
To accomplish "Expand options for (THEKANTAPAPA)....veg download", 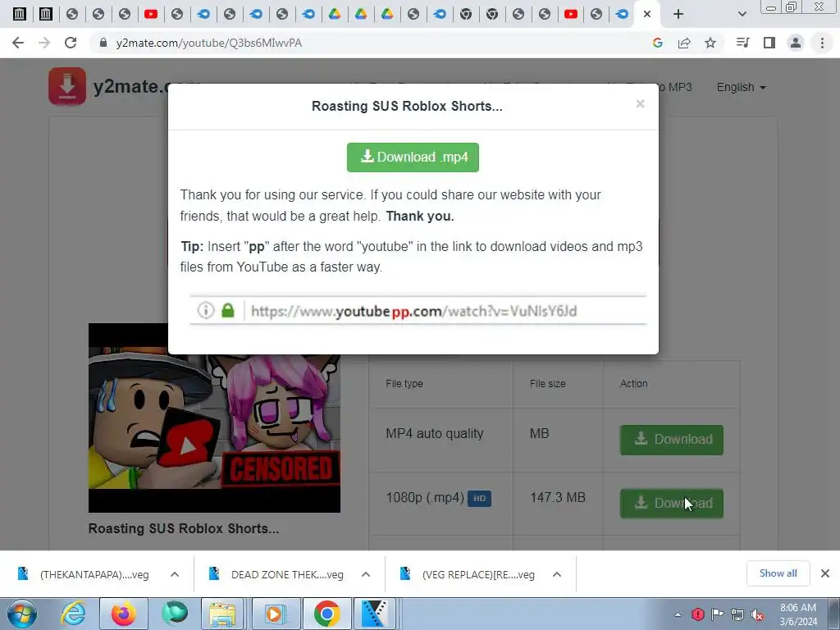I will [175, 574].
